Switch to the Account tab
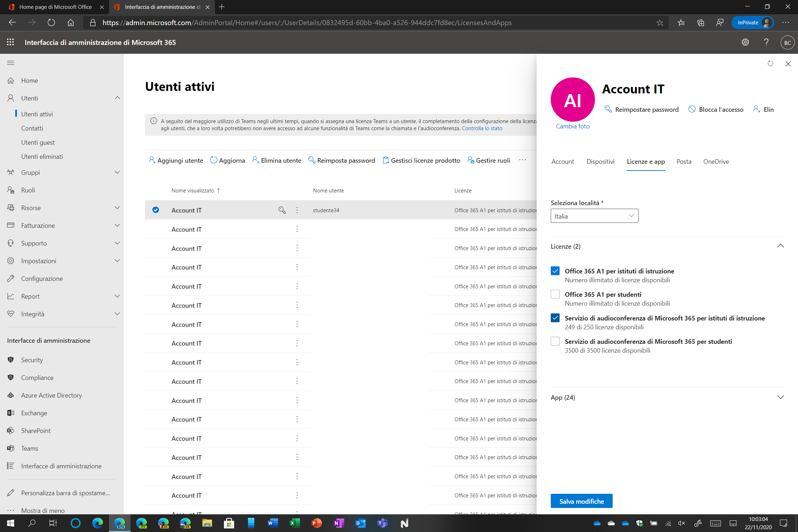This screenshot has height=532, width=798. pos(562,162)
